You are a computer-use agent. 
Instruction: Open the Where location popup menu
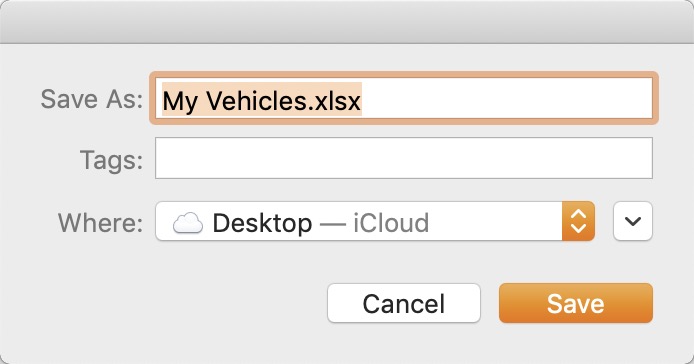click(x=375, y=221)
